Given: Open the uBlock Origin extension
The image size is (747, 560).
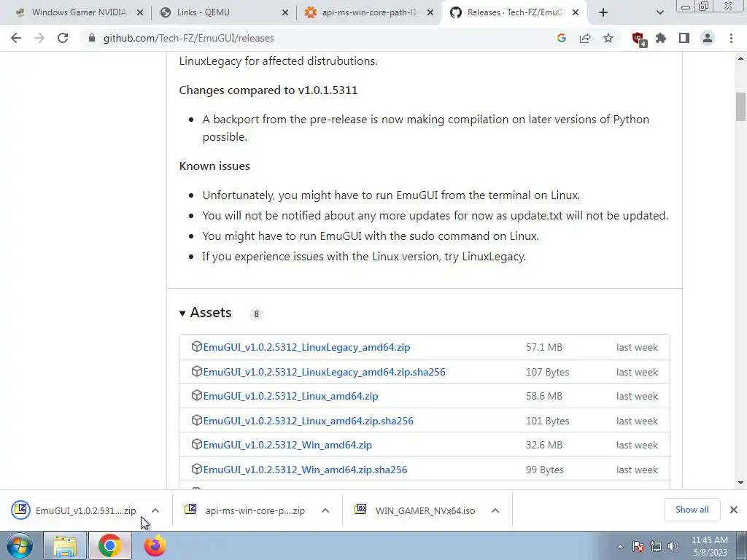Looking at the screenshot, I should (x=638, y=39).
